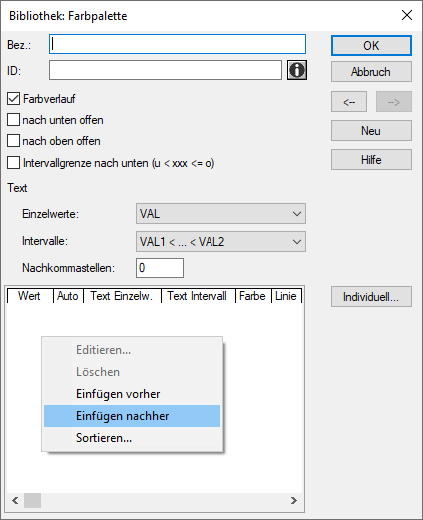Viewport: 423px width, 520px height.
Task: Click the info icon next to ID field
Action: click(x=297, y=70)
